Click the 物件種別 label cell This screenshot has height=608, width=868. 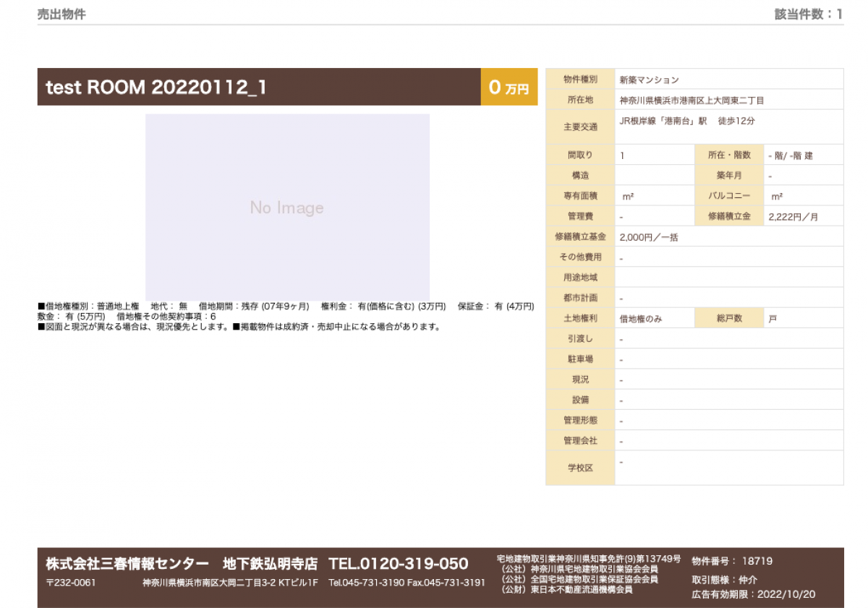coord(580,80)
